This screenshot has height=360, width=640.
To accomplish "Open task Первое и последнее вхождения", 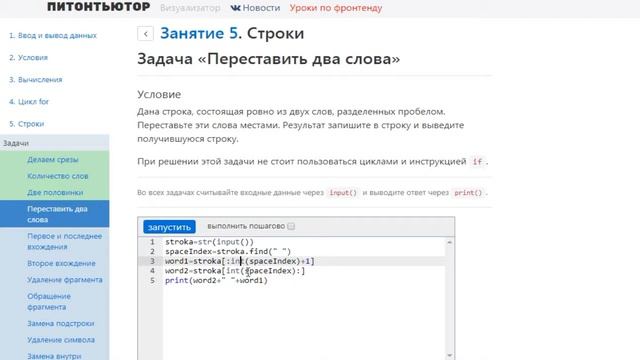I will pyautogui.click(x=64, y=241).
